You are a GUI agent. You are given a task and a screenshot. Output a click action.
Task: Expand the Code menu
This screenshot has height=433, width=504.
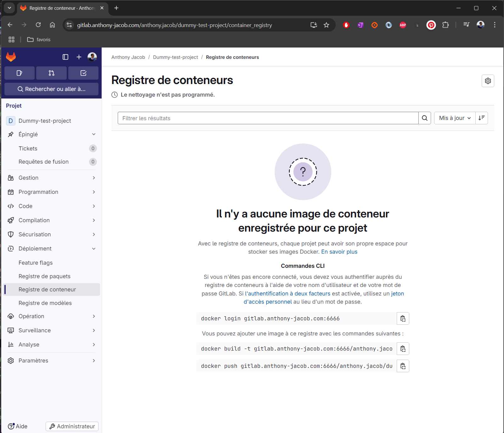pyautogui.click(x=52, y=206)
